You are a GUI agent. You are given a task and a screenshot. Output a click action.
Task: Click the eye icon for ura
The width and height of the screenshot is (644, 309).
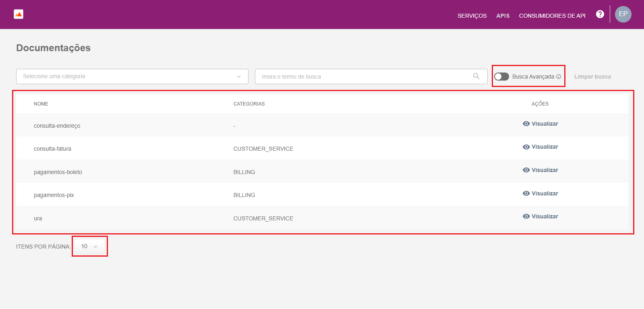pos(526,216)
